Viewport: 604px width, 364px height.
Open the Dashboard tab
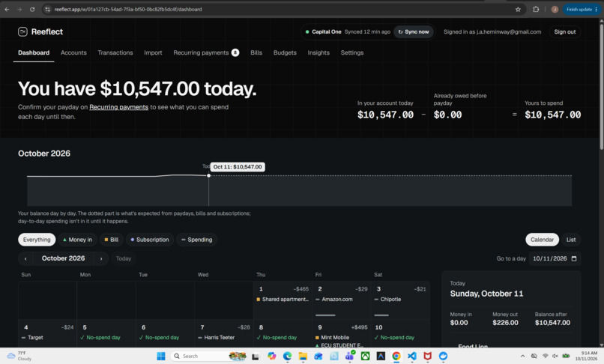pos(34,52)
